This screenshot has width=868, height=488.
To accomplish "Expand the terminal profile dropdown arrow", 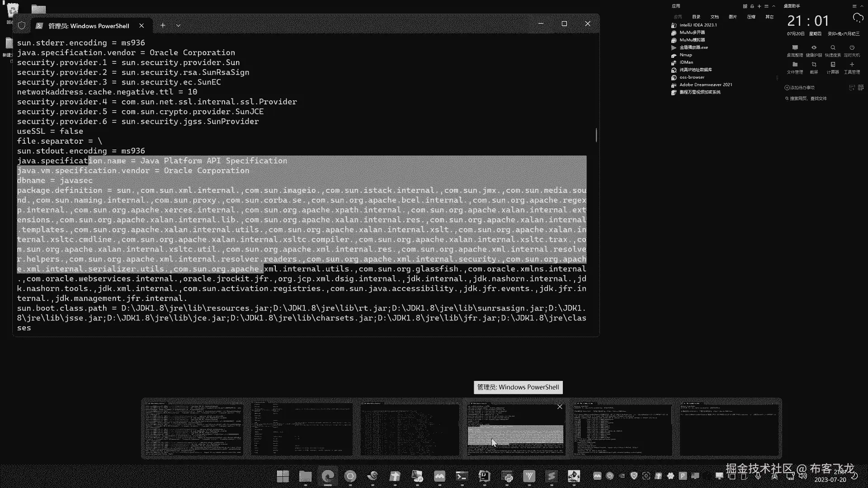I will [x=178, y=26].
